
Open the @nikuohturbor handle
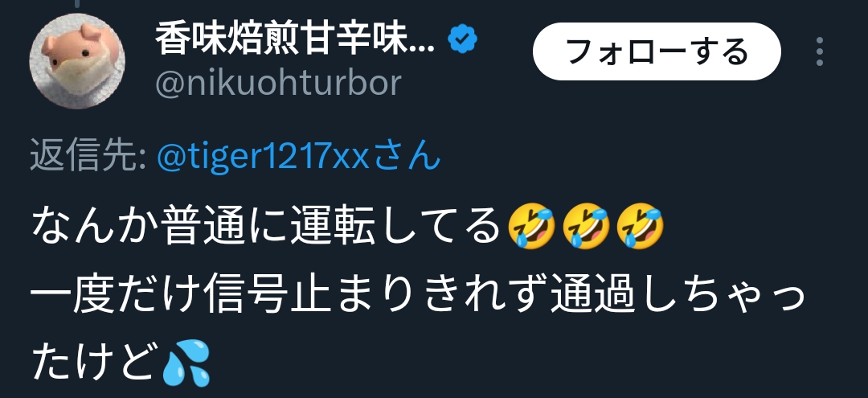click(278, 84)
